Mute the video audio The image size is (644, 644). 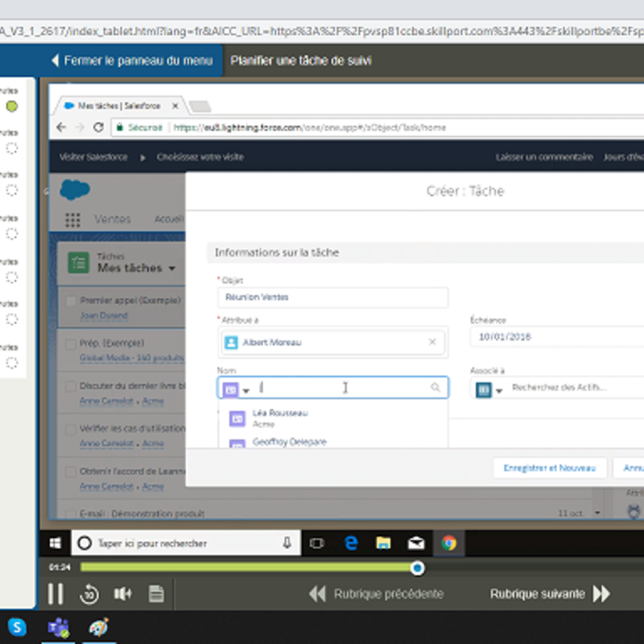(123, 593)
